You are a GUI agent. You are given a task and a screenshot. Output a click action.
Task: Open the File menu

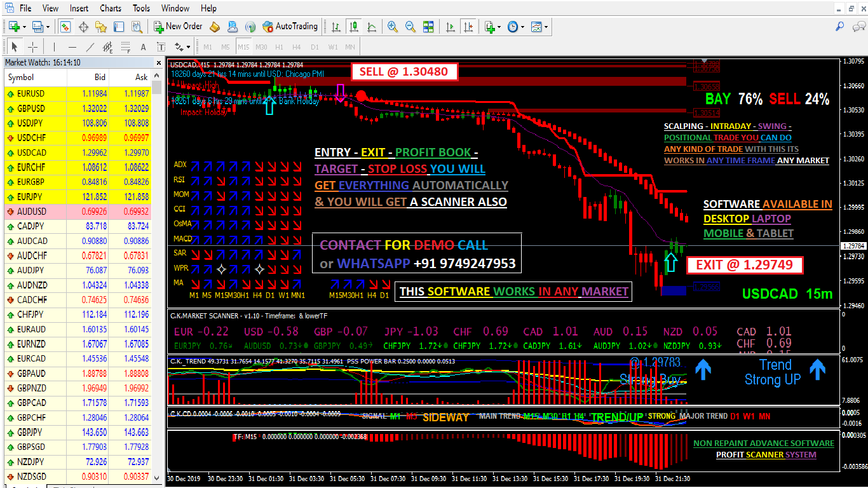coord(25,8)
